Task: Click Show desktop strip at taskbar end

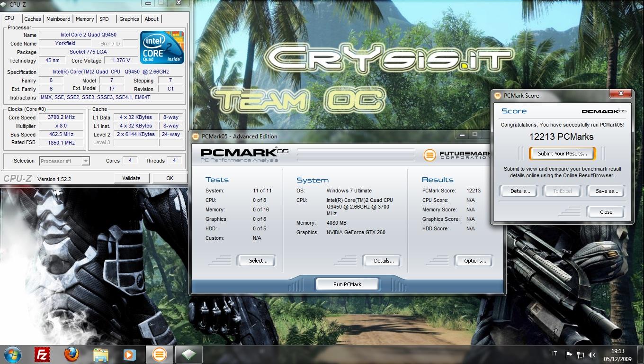Action: click(641, 355)
